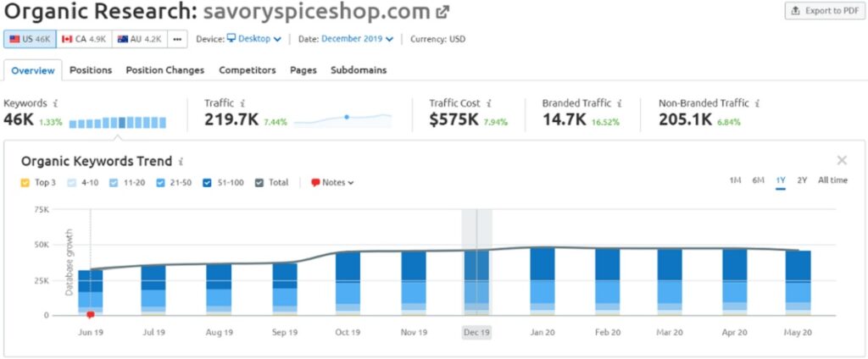868x359 pixels.
Task: Select the AU 4.2K database
Action: coord(140,39)
